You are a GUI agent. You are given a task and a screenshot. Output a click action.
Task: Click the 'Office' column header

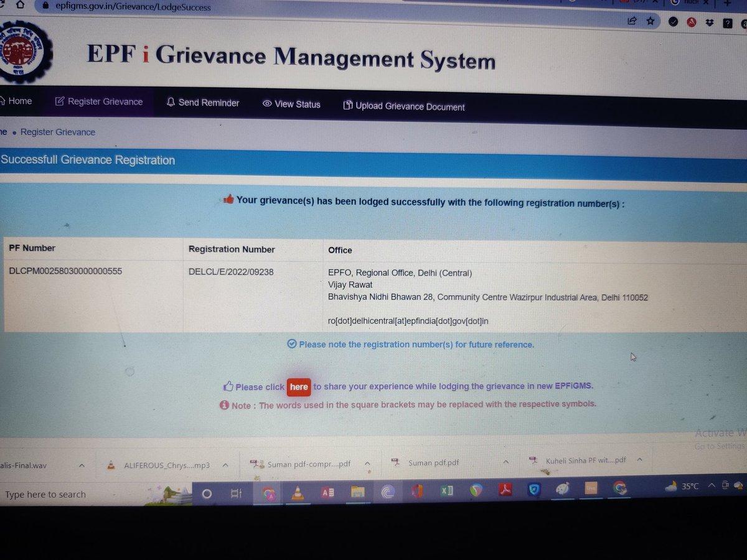click(340, 250)
